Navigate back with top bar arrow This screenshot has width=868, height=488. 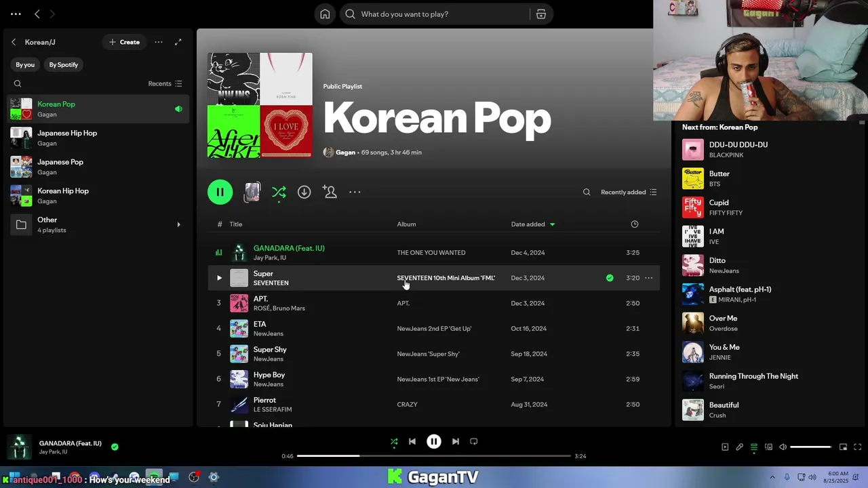[37, 14]
